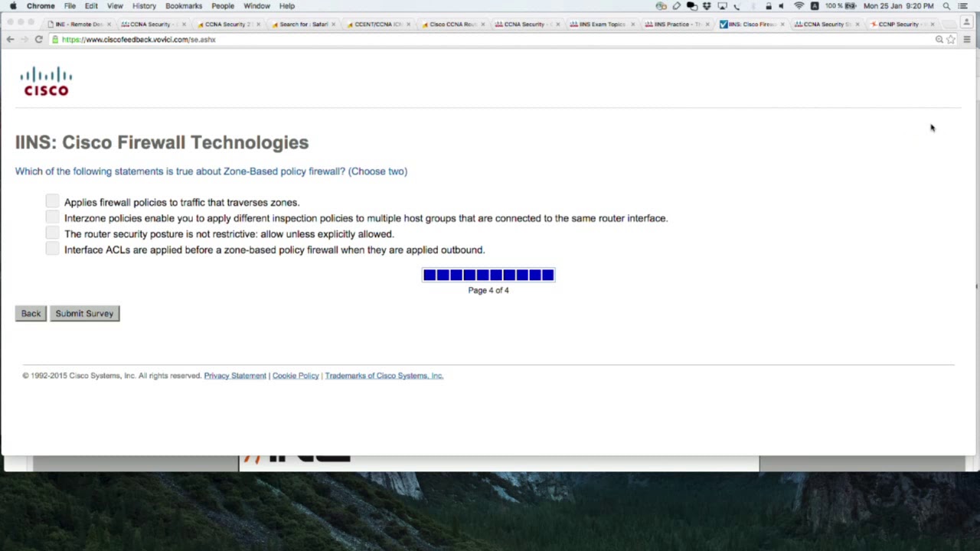This screenshot has height=551, width=980.
Task: Tick 'Interzone policies enable you' checkbox
Action: (52, 217)
